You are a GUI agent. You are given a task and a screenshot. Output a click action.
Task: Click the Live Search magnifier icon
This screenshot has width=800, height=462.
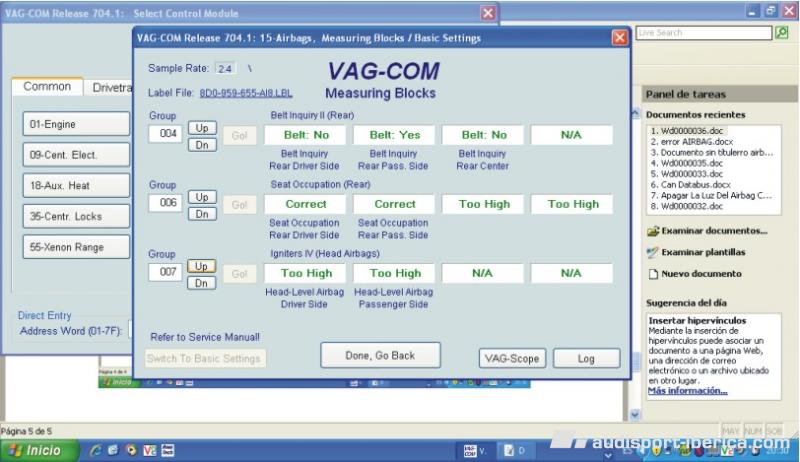point(782,33)
